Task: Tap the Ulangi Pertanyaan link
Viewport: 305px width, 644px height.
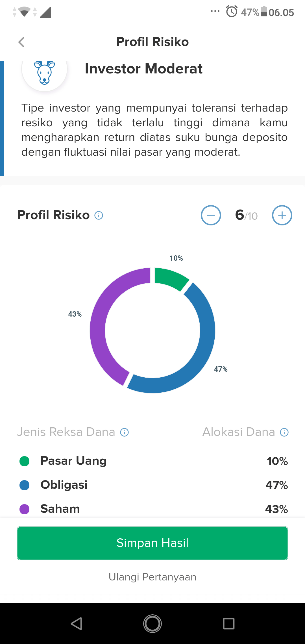Action: [x=152, y=577]
